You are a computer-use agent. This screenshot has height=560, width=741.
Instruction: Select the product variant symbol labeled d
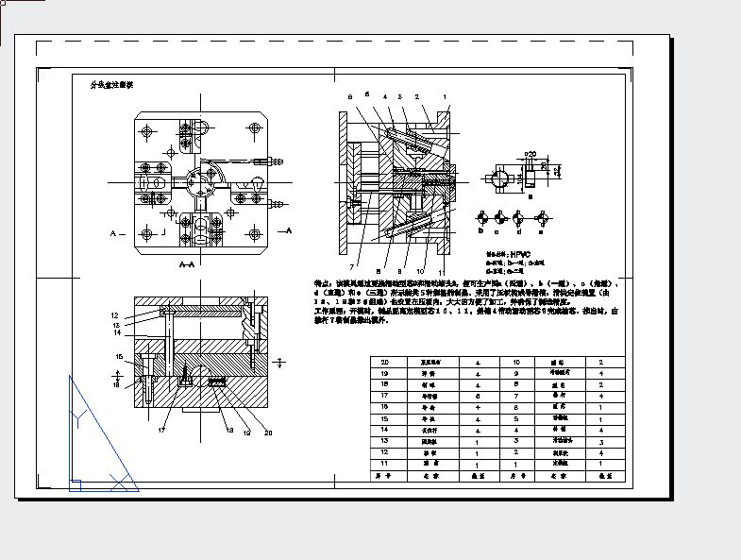coord(520,217)
